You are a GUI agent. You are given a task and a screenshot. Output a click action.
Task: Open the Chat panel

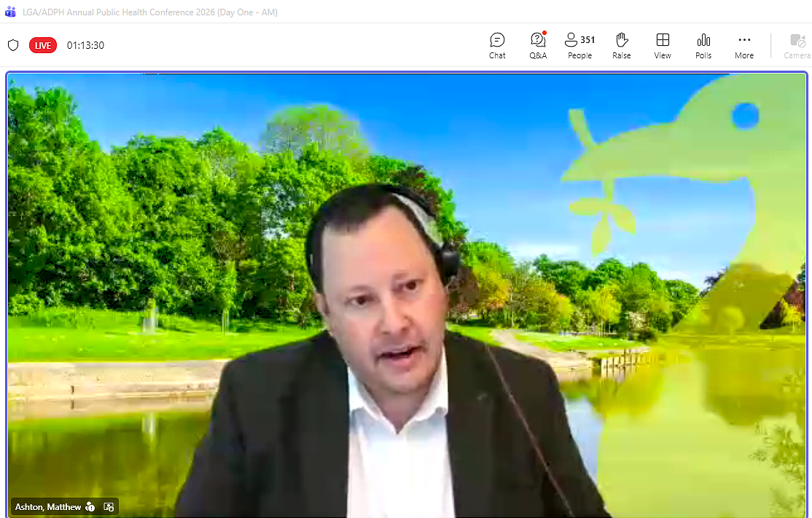pos(497,45)
